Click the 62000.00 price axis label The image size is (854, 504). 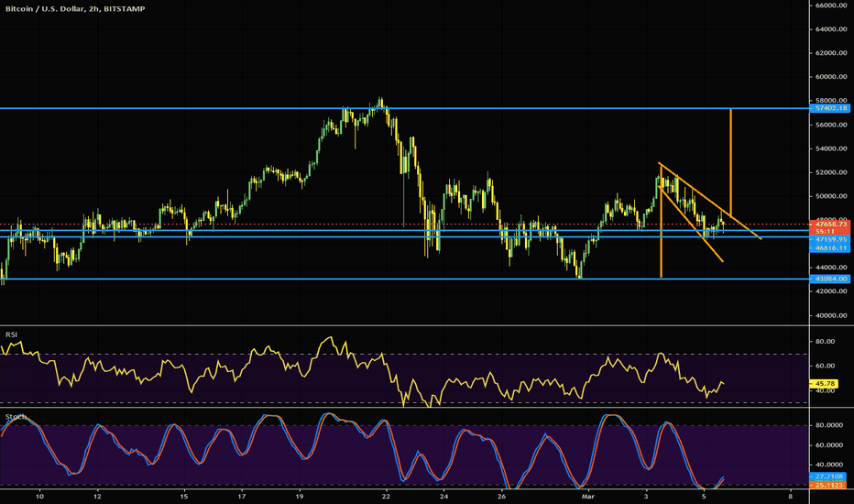point(831,53)
